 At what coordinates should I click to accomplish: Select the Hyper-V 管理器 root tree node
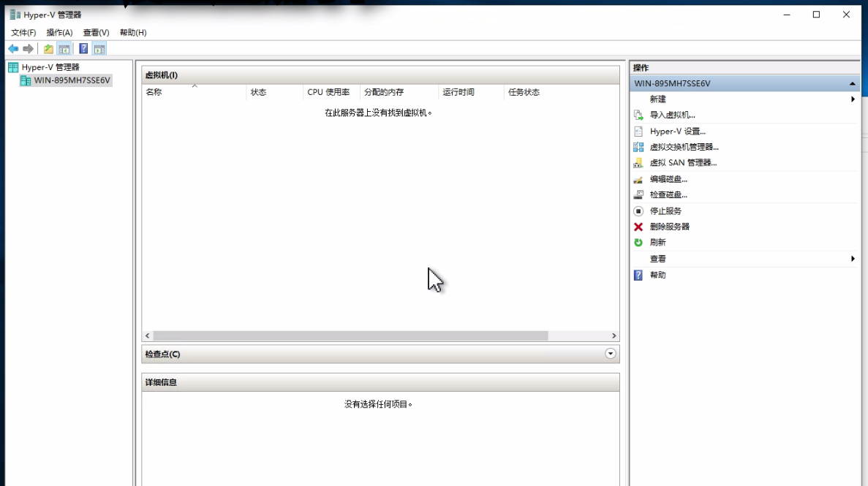click(50, 67)
